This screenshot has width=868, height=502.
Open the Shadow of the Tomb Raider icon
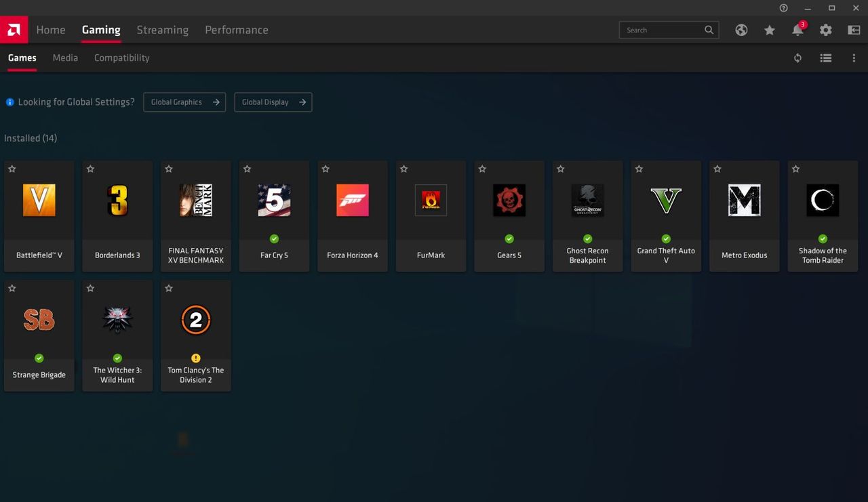(x=823, y=201)
